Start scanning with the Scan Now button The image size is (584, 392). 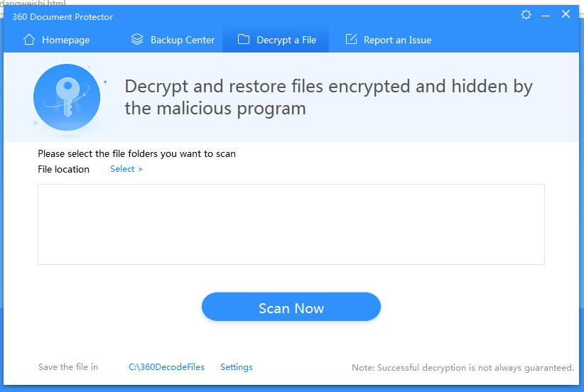click(x=291, y=307)
